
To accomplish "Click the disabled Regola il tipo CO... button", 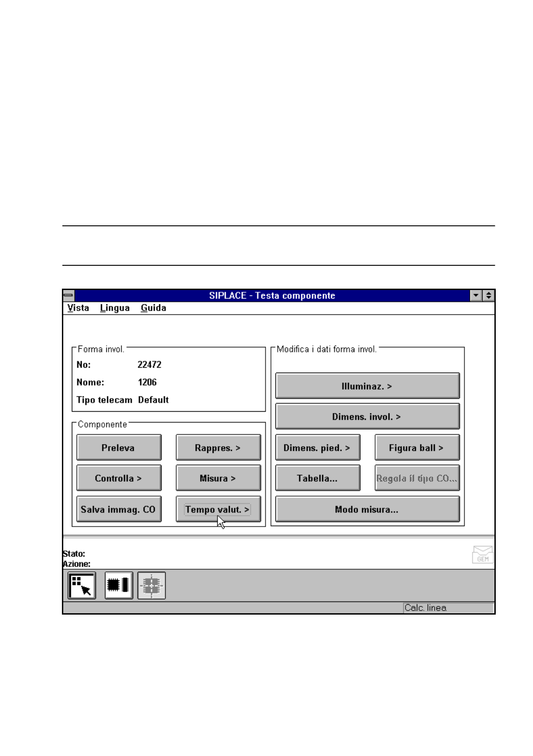I will pos(417,478).
